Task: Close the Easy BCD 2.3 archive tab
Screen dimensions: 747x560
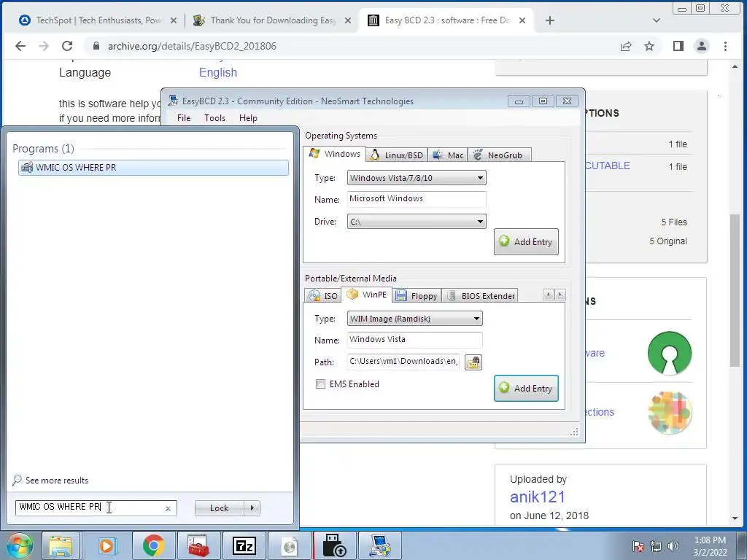Action: pyautogui.click(x=522, y=20)
